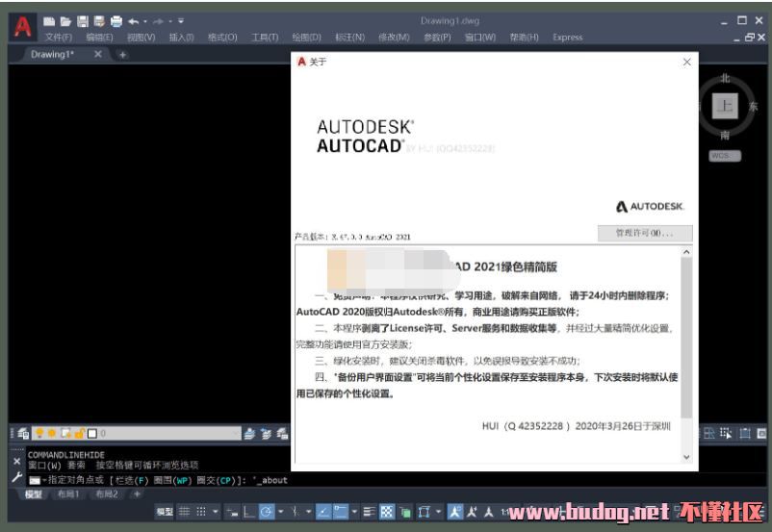Click the 管理许可(M)... button
The image size is (772, 532).
(x=645, y=233)
